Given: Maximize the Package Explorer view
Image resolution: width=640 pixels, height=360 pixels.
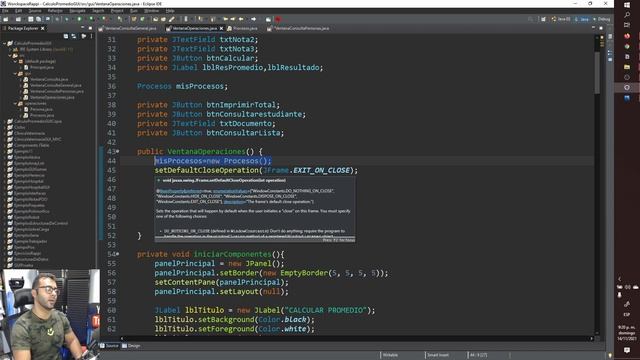Looking at the screenshot, I should tap(90, 28).
